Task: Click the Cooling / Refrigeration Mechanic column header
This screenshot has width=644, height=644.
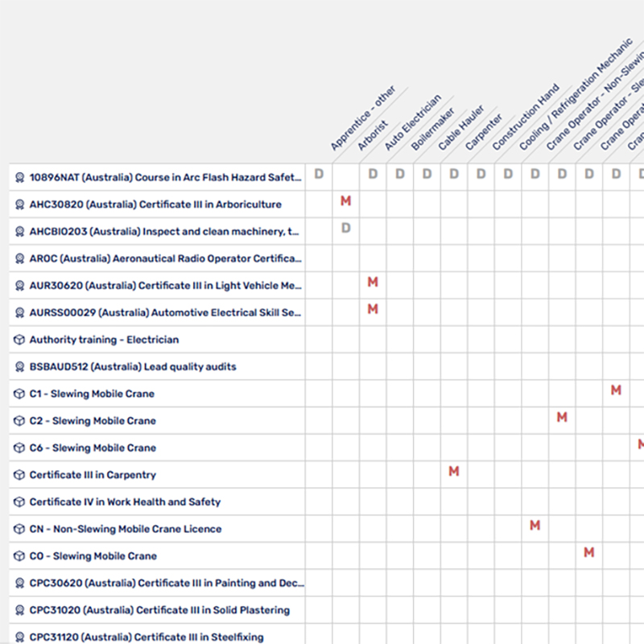Action: point(576,94)
